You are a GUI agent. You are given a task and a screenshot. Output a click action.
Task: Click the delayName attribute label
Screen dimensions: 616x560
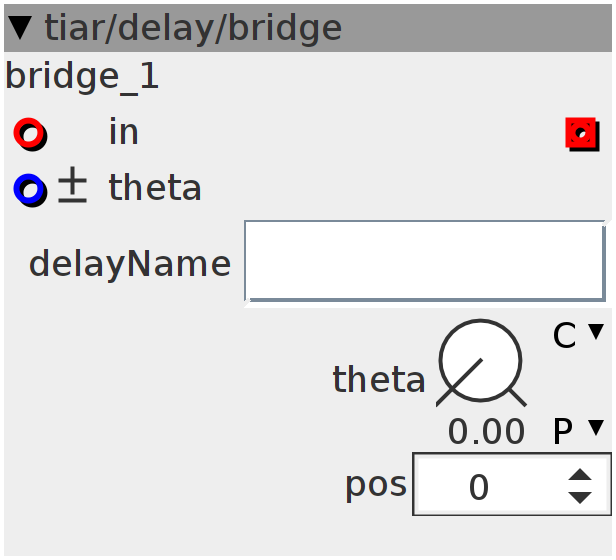[130, 264]
